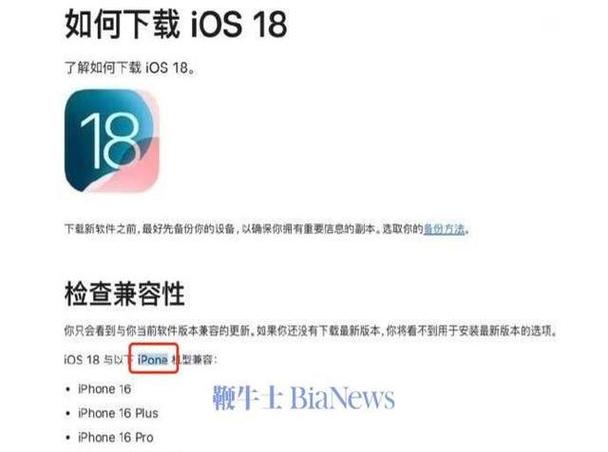The image size is (608, 452).
Task: Click the 你只会看到 compatibility paragraph
Action: tap(311, 331)
